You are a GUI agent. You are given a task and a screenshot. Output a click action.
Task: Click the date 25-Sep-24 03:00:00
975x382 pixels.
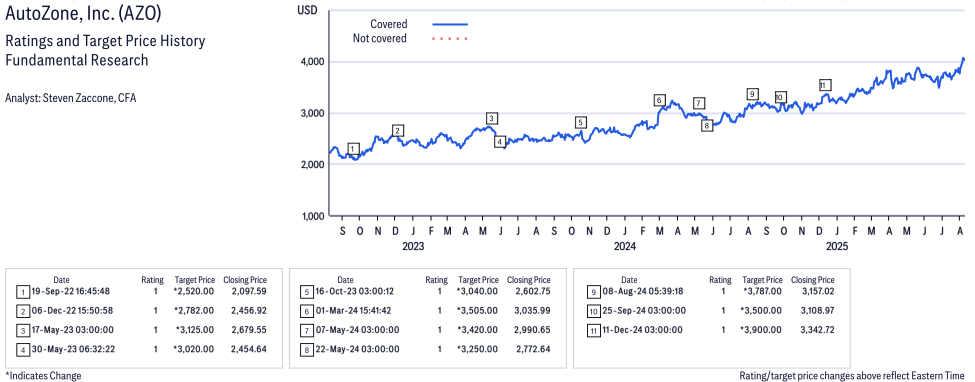point(644,310)
